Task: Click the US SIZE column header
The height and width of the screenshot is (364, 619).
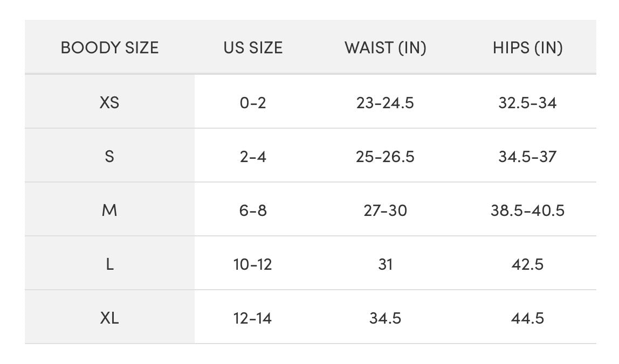Action: coord(253,48)
